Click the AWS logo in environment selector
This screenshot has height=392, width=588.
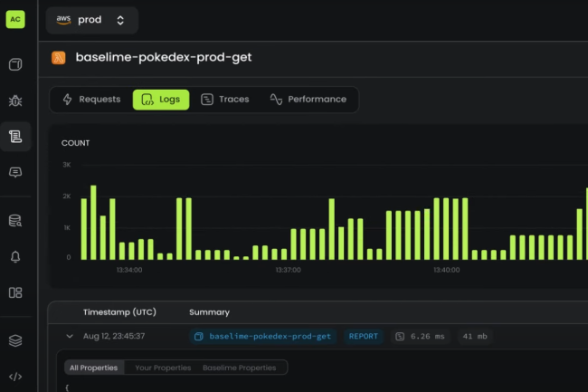tap(63, 20)
